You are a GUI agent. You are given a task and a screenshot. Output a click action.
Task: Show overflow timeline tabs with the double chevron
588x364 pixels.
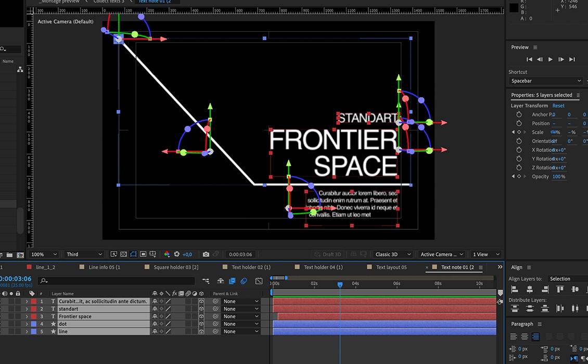pyautogui.click(x=500, y=267)
